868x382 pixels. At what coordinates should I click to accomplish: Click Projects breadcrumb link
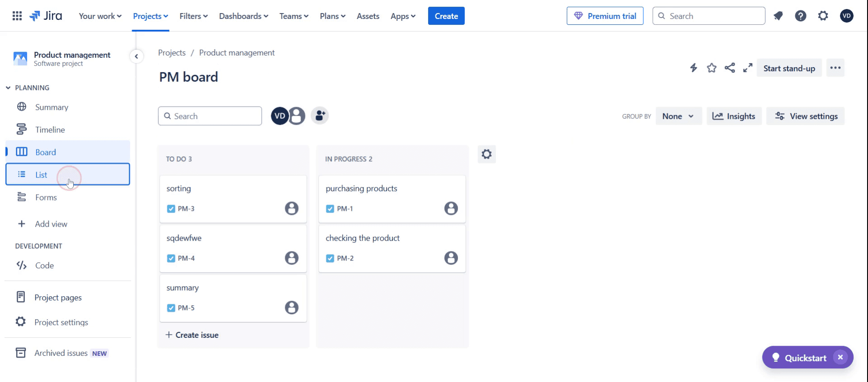pyautogui.click(x=172, y=53)
